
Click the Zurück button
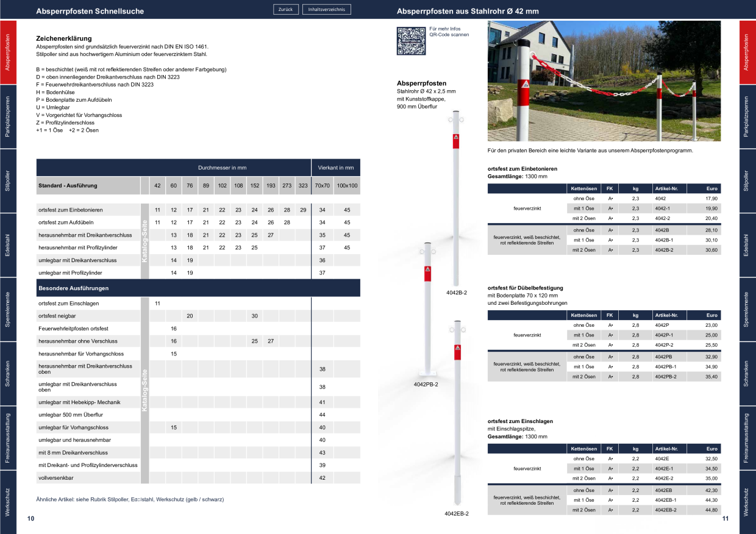point(285,9)
